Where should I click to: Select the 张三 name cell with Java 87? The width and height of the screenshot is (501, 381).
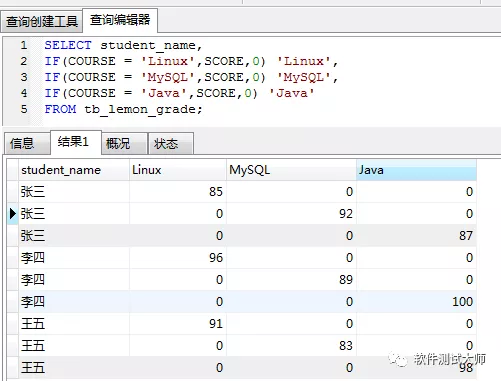click(x=74, y=236)
